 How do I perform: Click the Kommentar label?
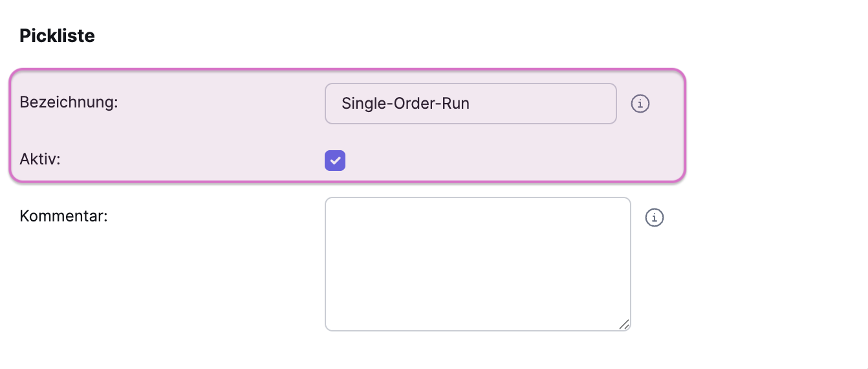click(x=63, y=216)
